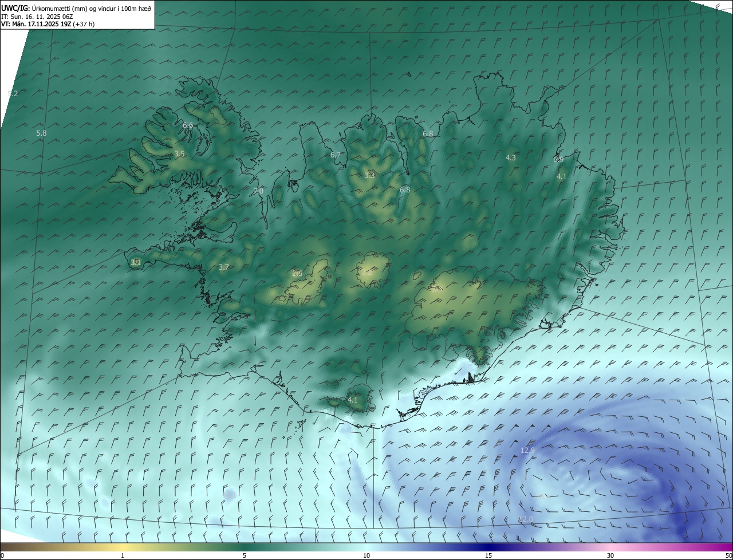Click the 5 tick on the colorbar

245,555
